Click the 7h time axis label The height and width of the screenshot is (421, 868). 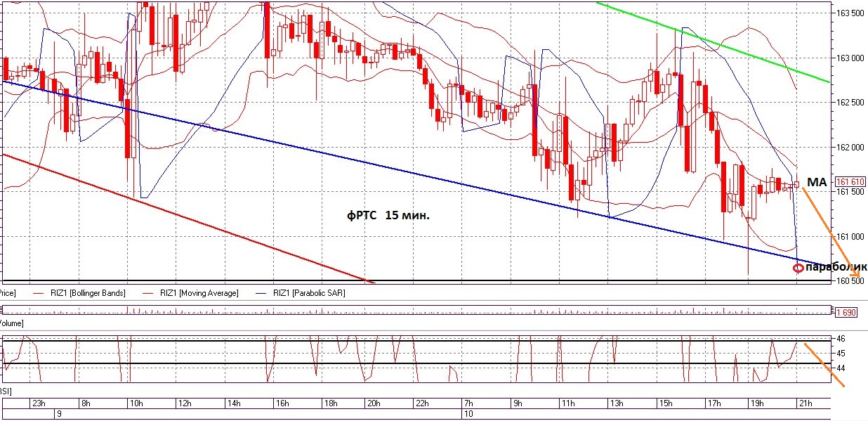pos(469,403)
